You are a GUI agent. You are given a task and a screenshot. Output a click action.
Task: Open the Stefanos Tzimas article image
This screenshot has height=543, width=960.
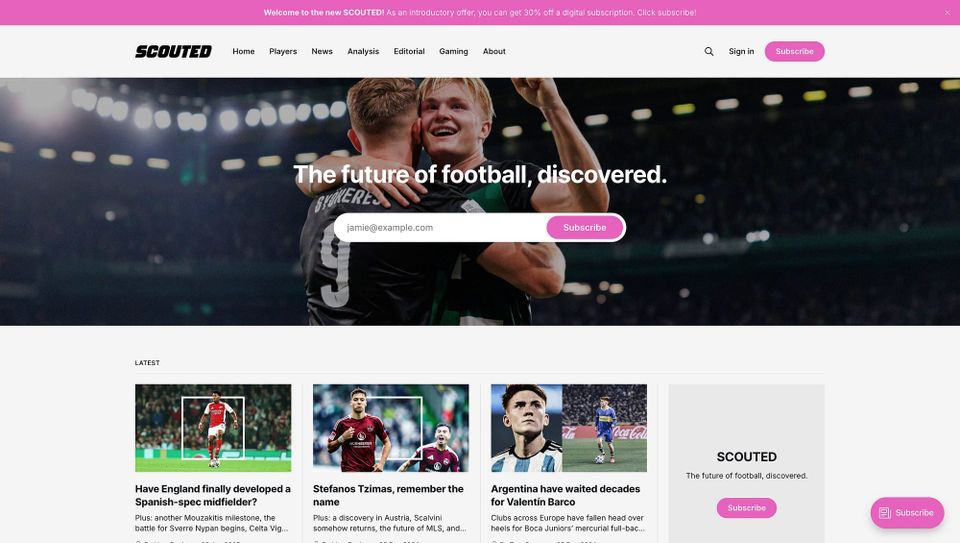click(x=391, y=428)
